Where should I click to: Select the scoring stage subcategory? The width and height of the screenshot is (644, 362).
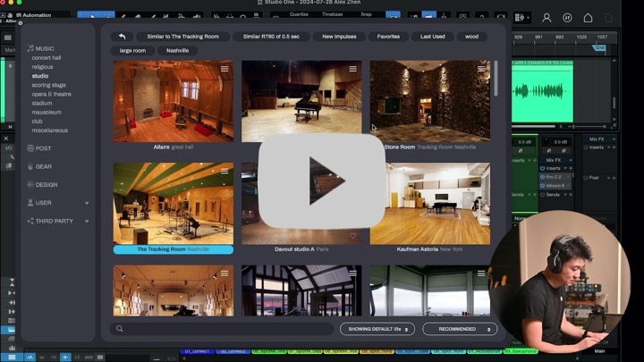[x=49, y=85]
